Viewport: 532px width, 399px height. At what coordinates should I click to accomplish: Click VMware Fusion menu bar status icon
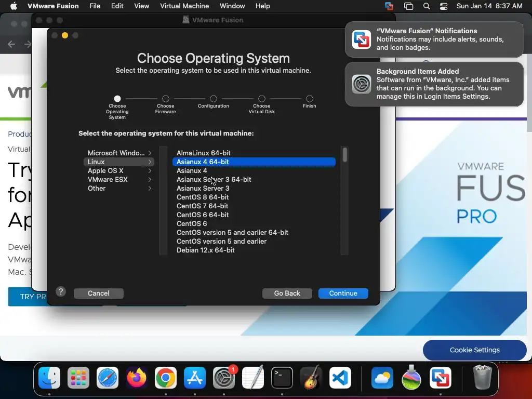click(x=389, y=6)
